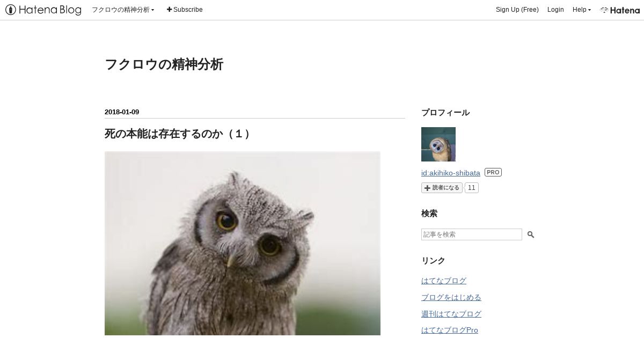This screenshot has width=644, height=338.
Task: Click the Hatena Blog logo icon
Action: [x=43, y=10]
